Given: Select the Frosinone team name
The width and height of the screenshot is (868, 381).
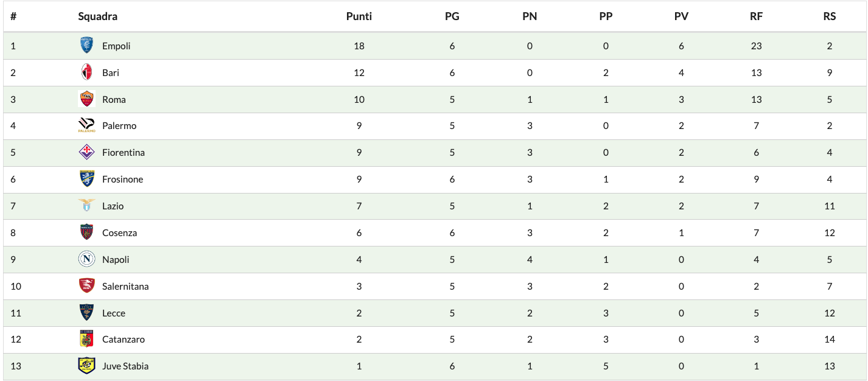Looking at the screenshot, I should (122, 179).
